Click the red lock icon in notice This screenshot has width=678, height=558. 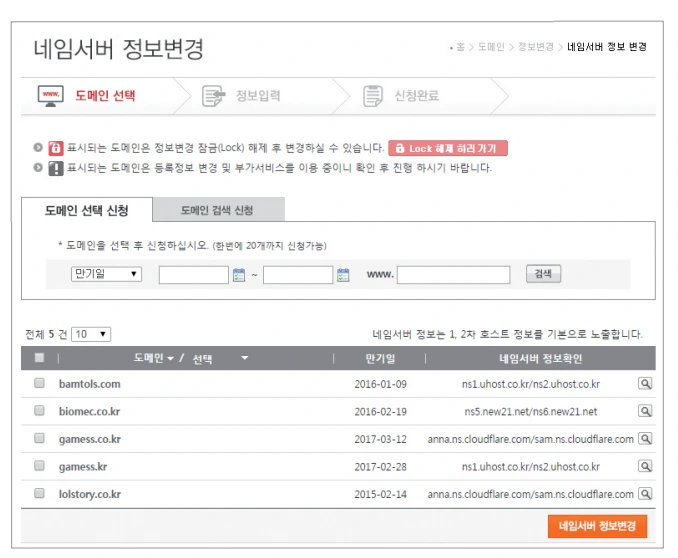pos(55,148)
